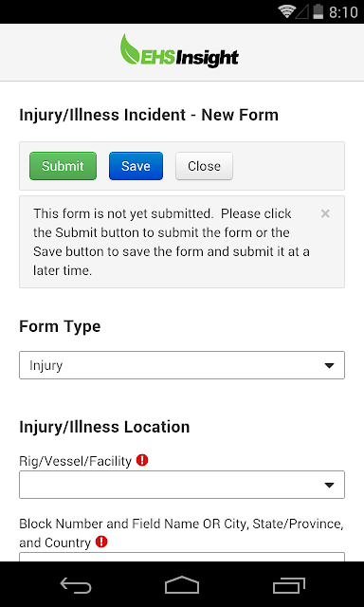Viewport: 364px width, 607px height.
Task: Focus the Block Number and Field Name input
Action: point(182,557)
